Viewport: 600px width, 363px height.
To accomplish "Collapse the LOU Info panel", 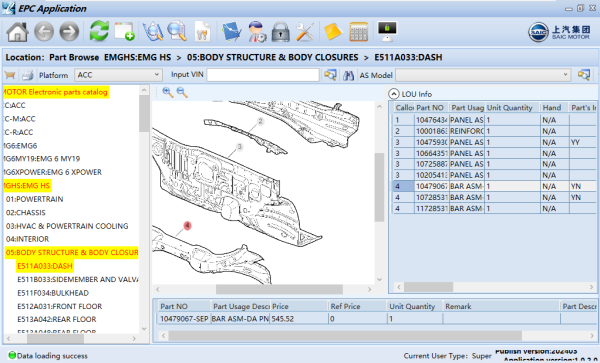I will (x=394, y=94).
